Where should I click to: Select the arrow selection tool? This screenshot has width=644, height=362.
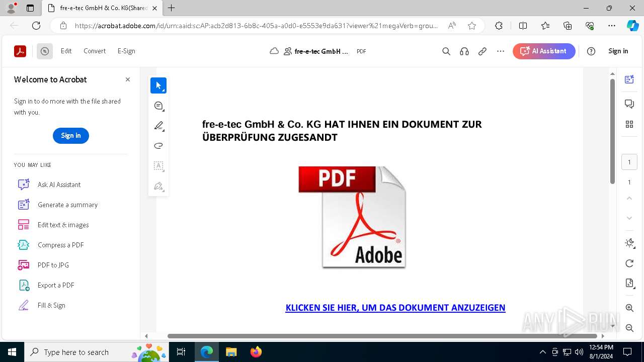coord(158,85)
